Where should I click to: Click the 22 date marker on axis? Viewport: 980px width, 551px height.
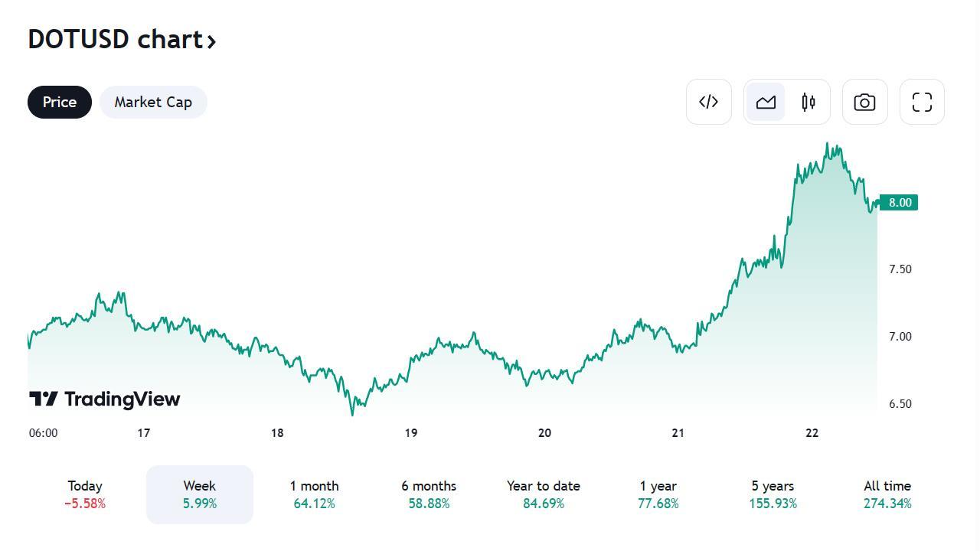(x=812, y=433)
